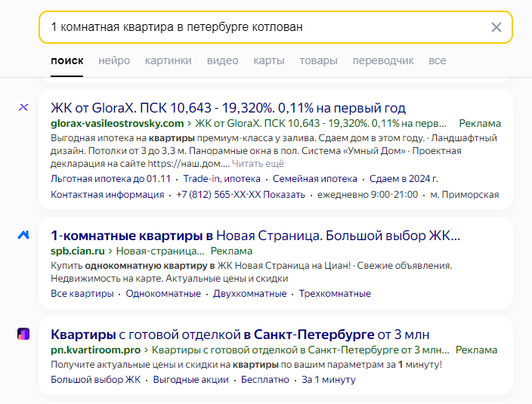
Task: Open the "картинки" tab
Action: (x=169, y=60)
